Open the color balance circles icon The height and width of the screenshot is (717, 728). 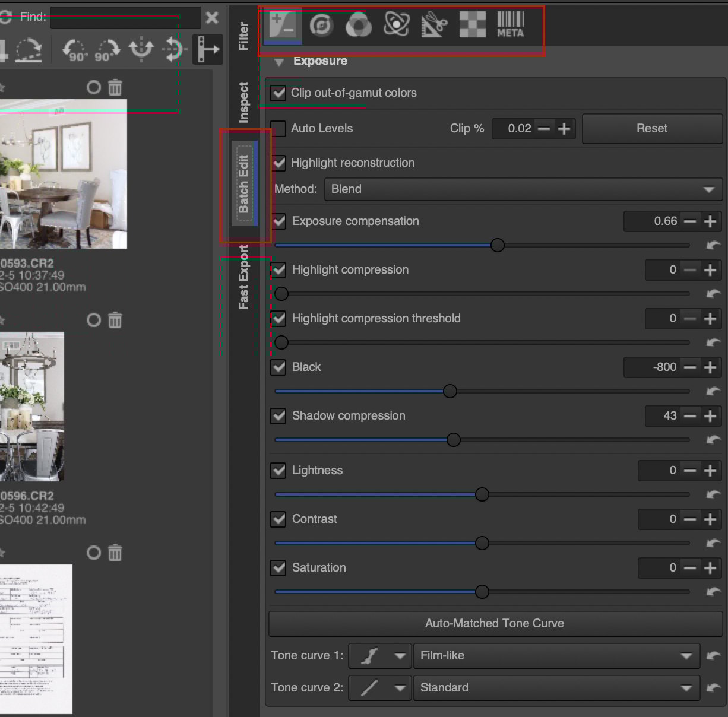coord(358,26)
